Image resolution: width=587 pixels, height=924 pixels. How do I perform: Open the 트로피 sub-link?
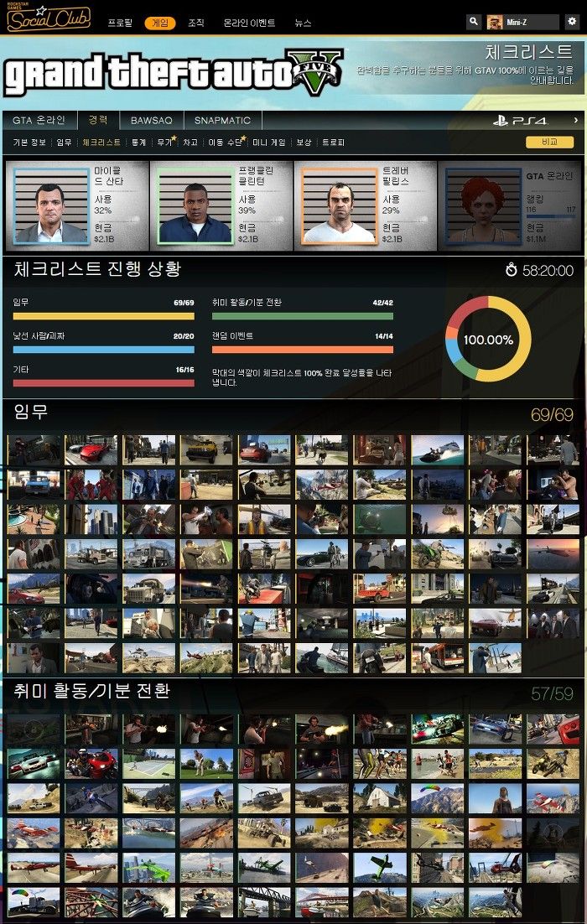pyautogui.click(x=333, y=143)
